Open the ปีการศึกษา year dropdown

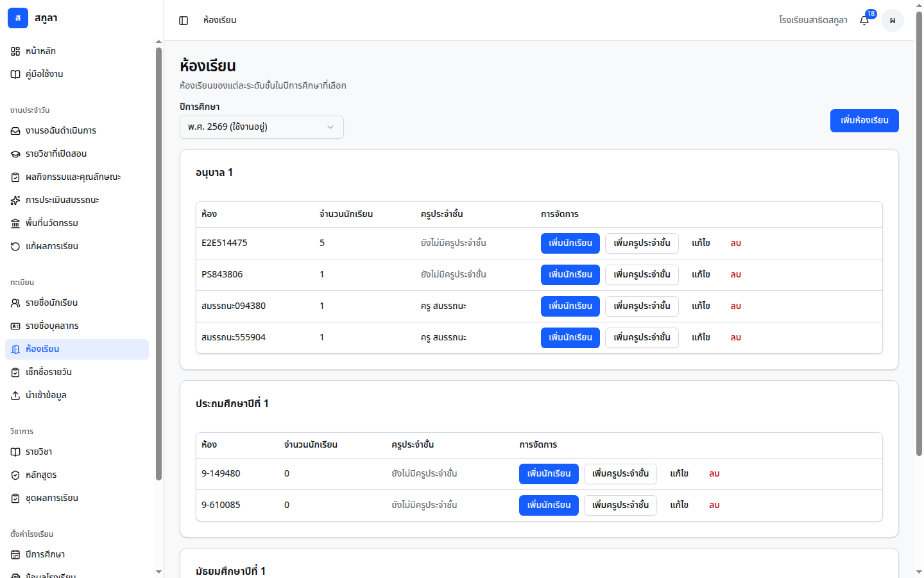coord(262,127)
